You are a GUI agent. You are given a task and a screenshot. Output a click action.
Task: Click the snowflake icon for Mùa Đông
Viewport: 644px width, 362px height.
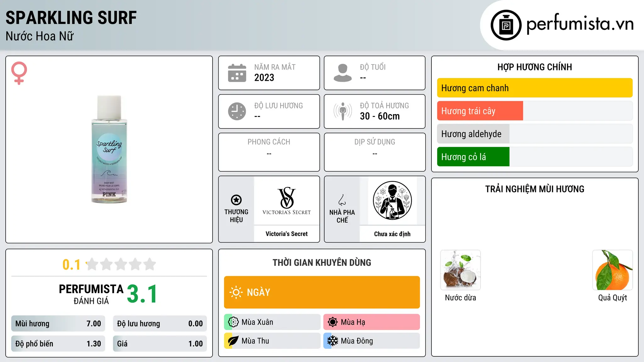333,341
